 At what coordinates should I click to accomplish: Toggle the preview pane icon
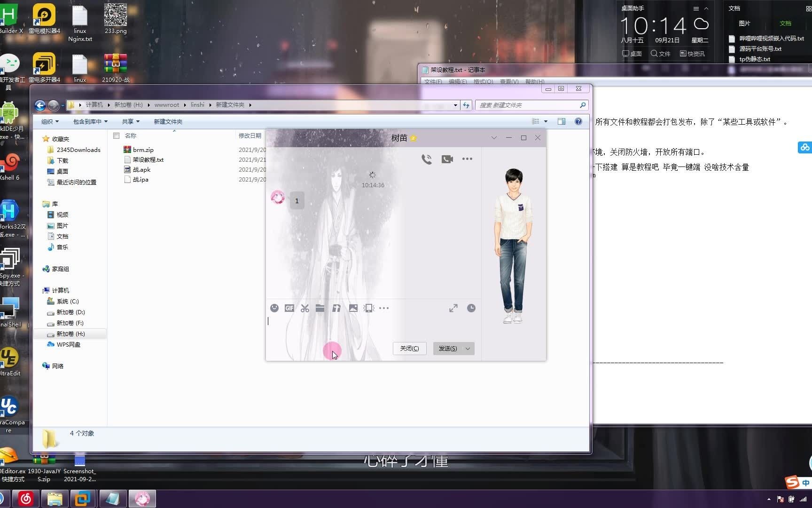[x=561, y=121]
